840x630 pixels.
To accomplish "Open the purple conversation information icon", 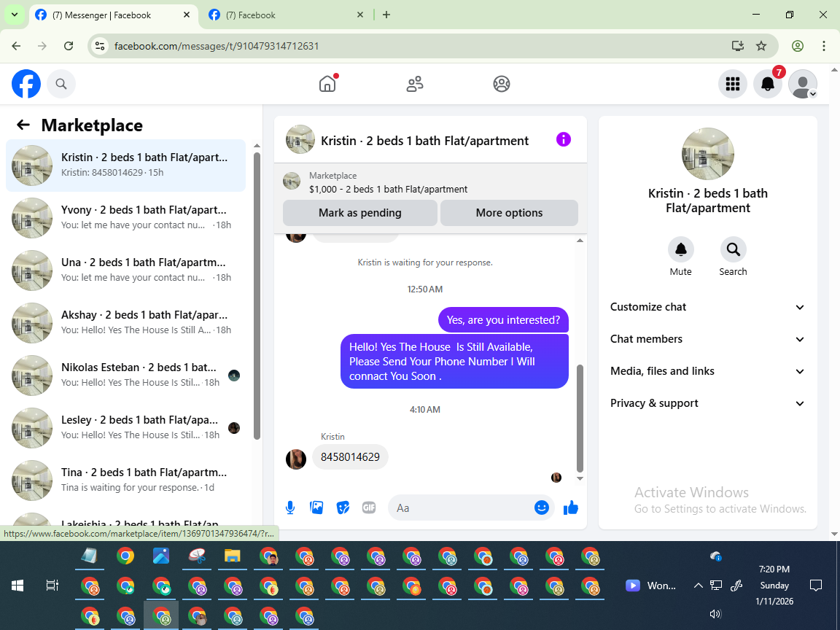I will (x=564, y=139).
